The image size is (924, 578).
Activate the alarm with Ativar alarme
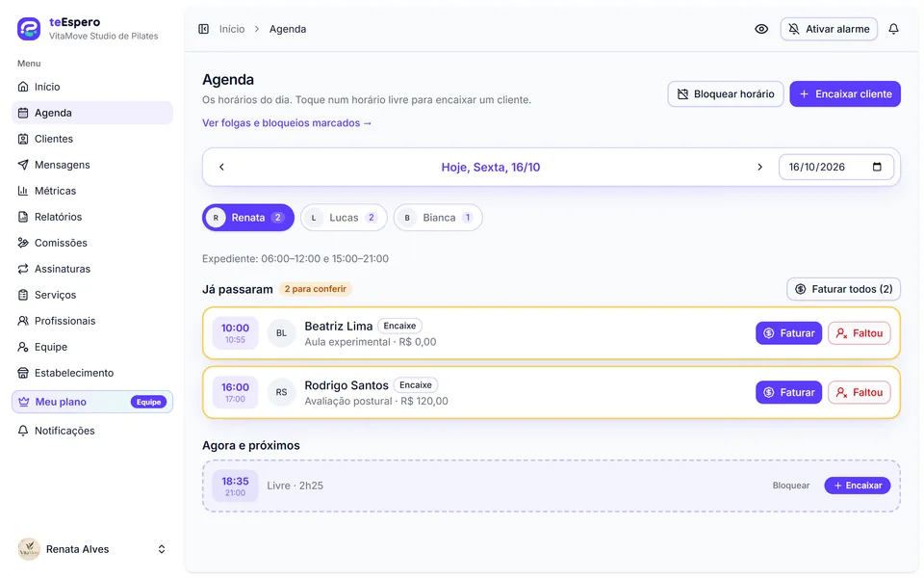coord(829,29)
